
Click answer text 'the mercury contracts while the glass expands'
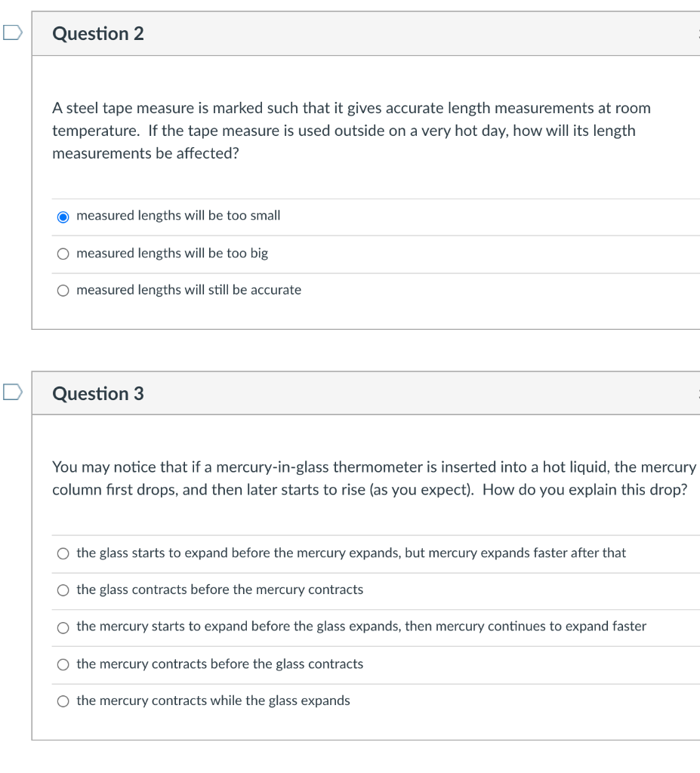click(213, 701)
